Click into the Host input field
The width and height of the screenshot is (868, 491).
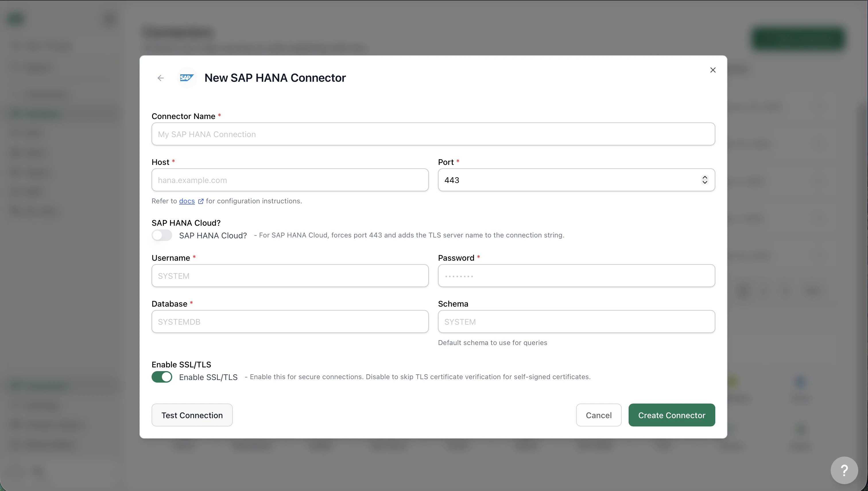(x=290, y=180)
